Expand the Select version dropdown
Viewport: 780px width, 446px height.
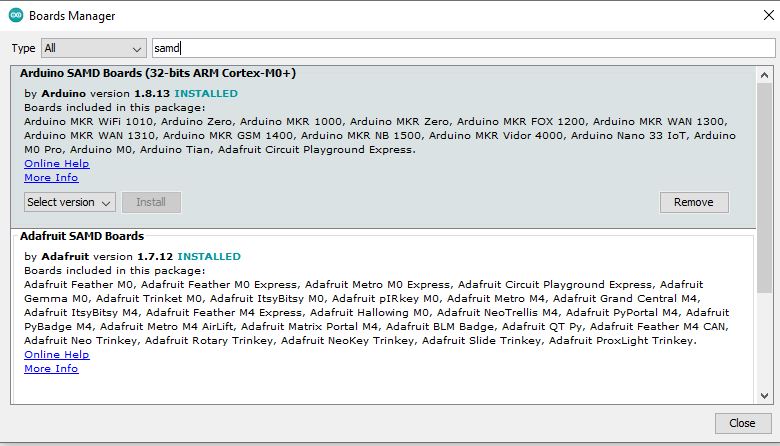(x=70, y=202)
